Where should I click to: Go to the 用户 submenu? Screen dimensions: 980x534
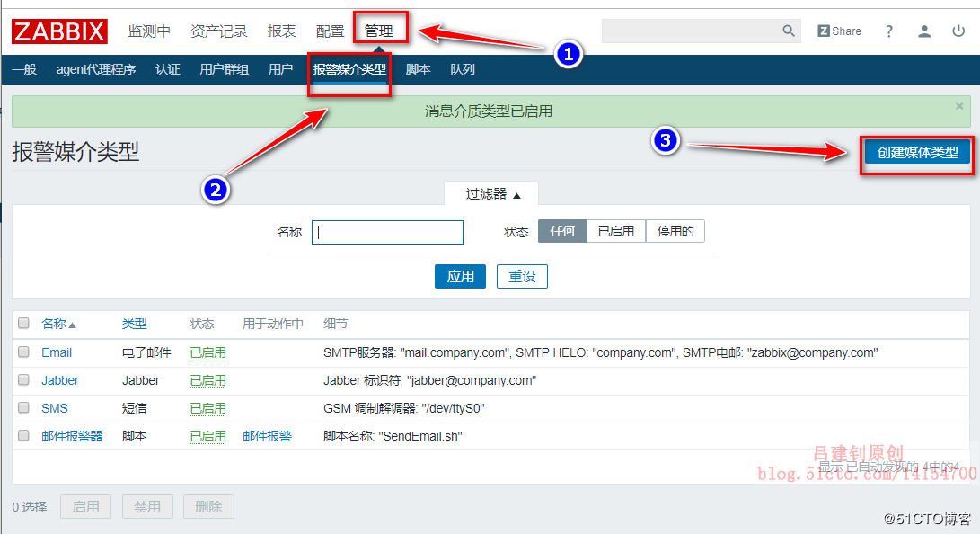[x=280, y=69]
